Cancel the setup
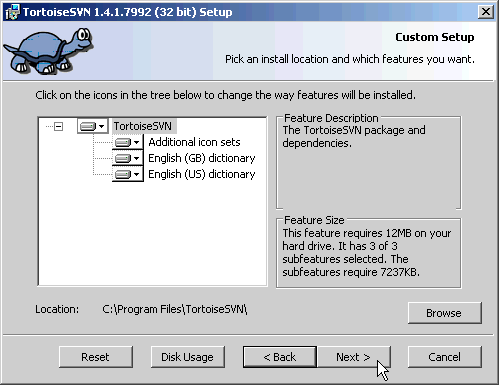This screenshot has width=499, height=385. pyautogui.click(x=444, y=357)
